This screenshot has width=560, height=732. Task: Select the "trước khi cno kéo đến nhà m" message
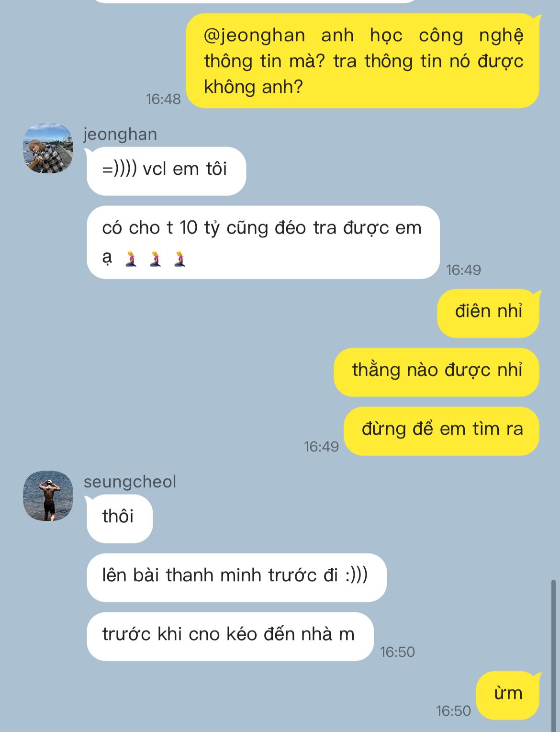[x=230, y=636]
